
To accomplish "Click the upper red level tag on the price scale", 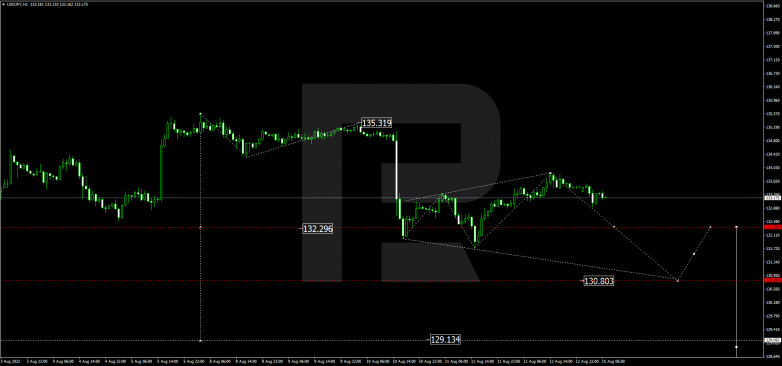I will coord(773,227).
